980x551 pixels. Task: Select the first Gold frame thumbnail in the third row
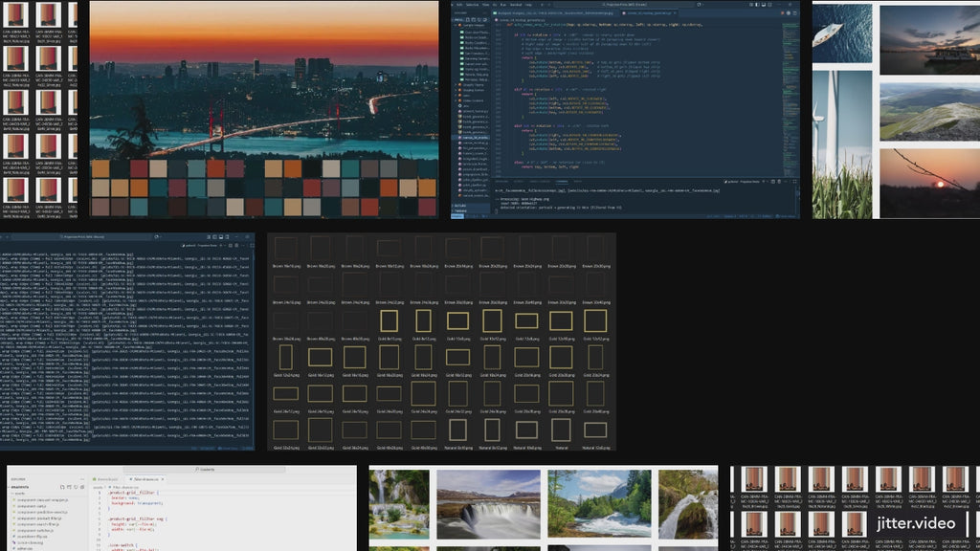[390, 321]
